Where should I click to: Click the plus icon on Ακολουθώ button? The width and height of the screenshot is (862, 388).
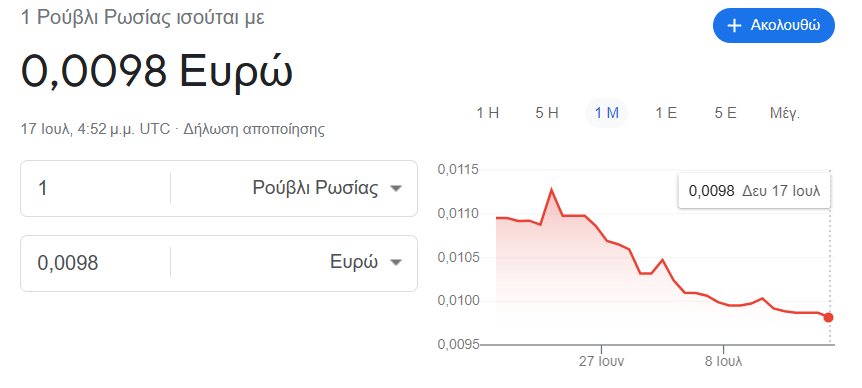[x=734, y=26]
